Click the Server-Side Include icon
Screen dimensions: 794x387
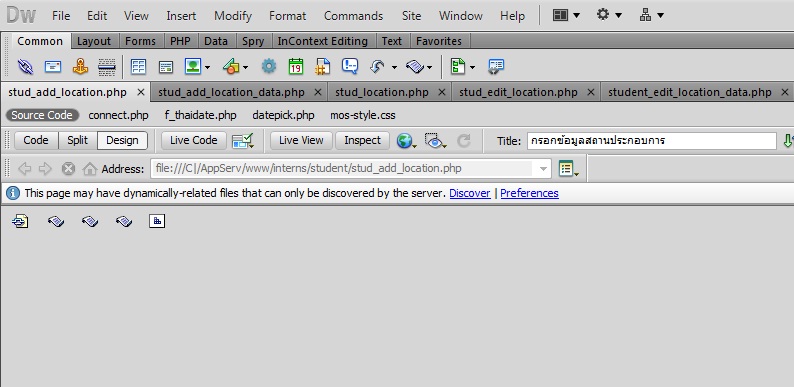tap(322, 66)
